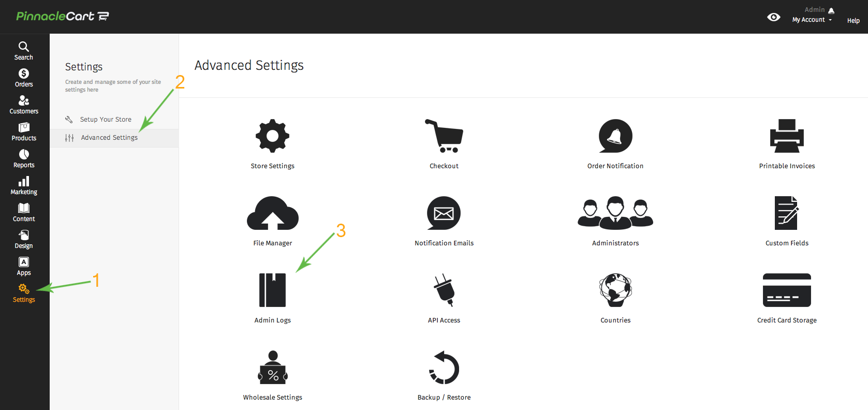Click the Countries label

click(615, 320)
